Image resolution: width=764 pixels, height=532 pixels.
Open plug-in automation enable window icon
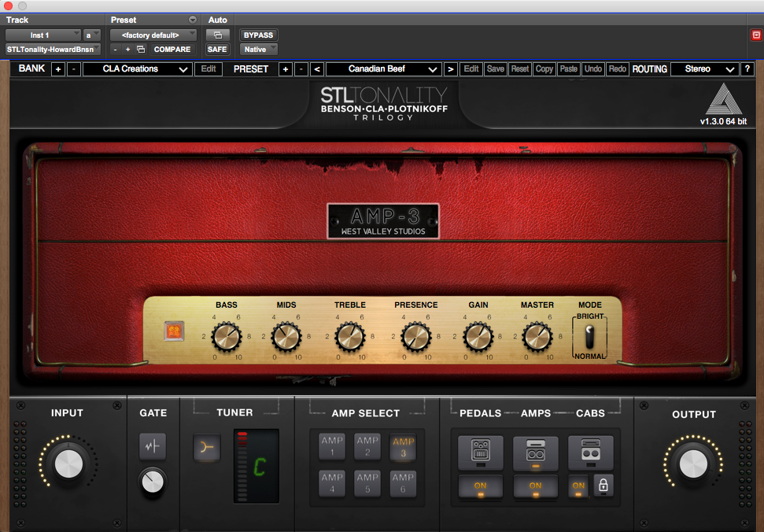tap(218, 35)
